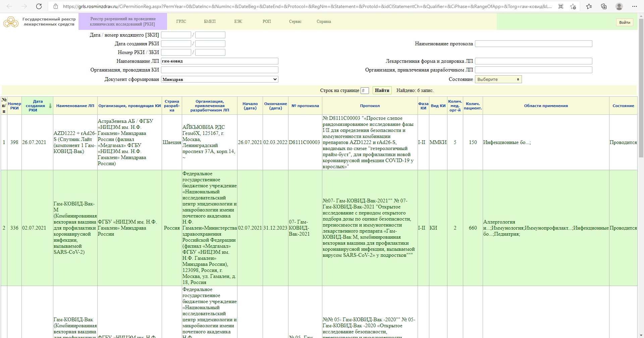Click the user profile avatar icon
Screen dimensions: 644x338
(x=619, y=6)
